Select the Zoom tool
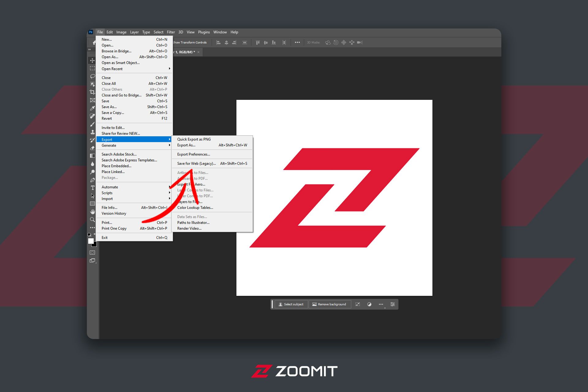 coord(92,220)
